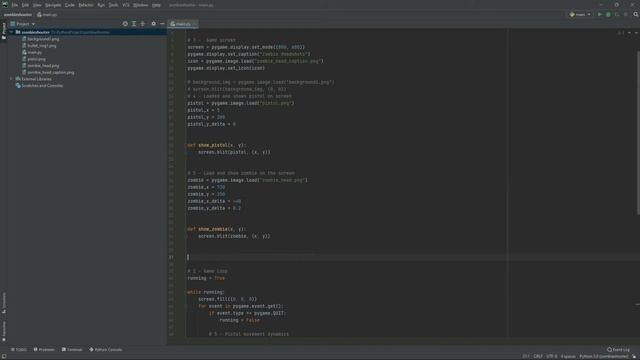Screen dimensions: 640x360
Task: Click the Run with Coverage icon
Action: (x=617, y=15)
